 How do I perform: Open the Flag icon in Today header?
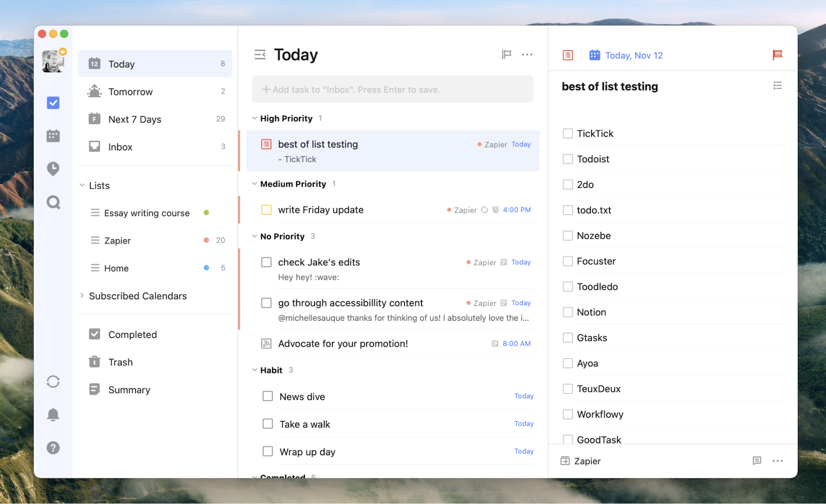[506, 54]
